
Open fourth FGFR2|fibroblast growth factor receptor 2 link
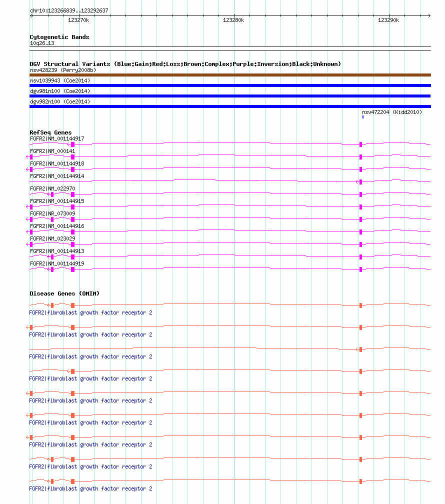tap(90, 378)
